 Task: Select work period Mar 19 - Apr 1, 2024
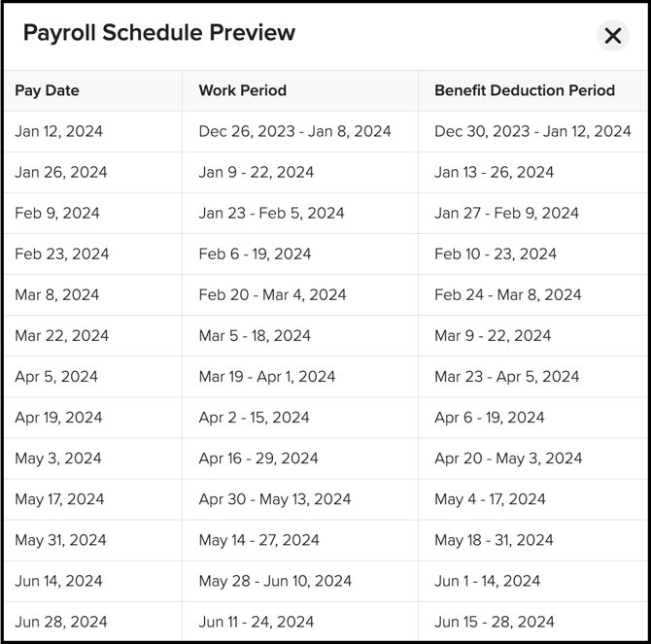(266, 376)
